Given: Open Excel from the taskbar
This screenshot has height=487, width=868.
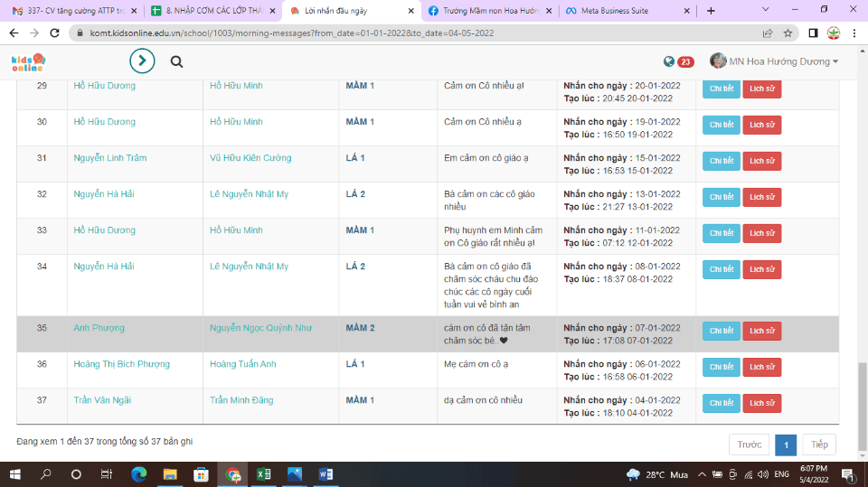Looking at the screenshot, I should tap(264, 473).
